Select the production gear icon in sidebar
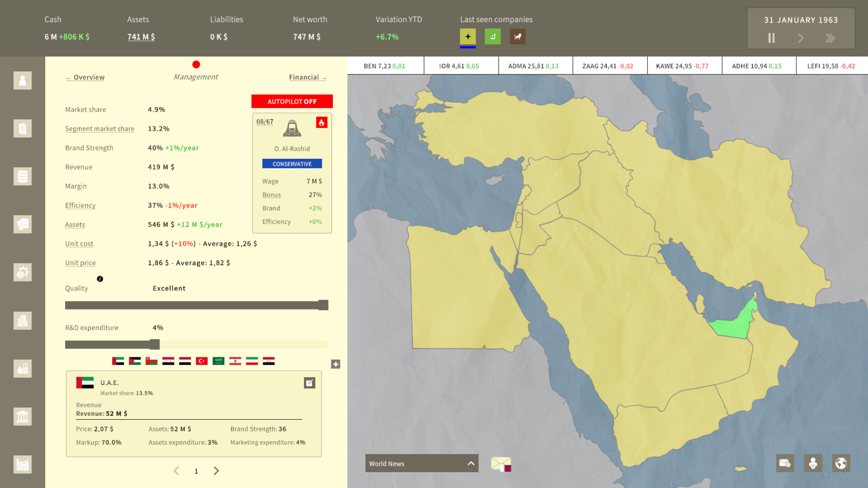Viewport: 868px width, 488px height. coord(22,272)
